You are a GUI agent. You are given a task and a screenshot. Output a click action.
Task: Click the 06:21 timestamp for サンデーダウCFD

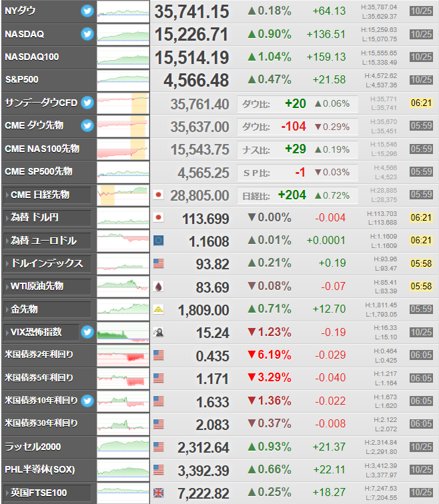(421, 103)
